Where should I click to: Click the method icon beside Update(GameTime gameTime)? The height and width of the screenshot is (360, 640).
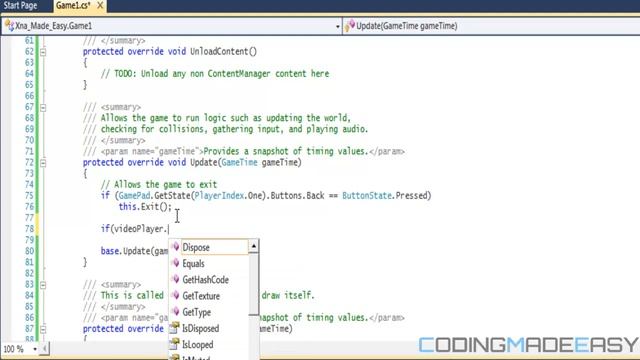(350, 26)
